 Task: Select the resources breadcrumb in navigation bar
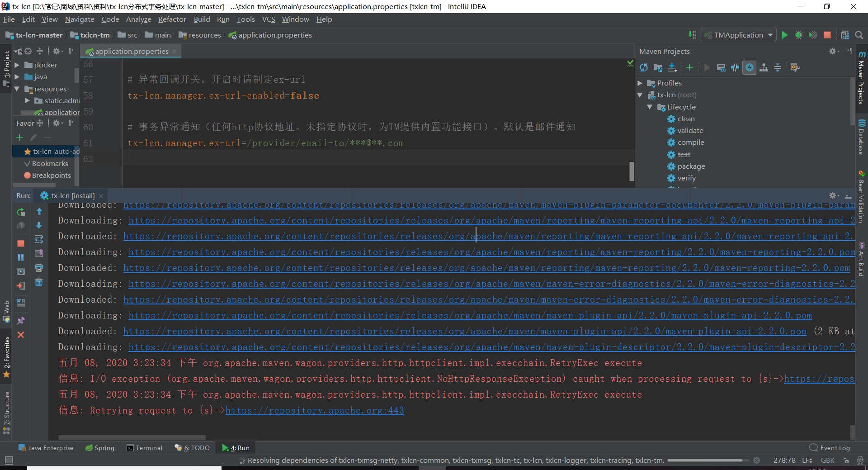(x=200, y=35)
